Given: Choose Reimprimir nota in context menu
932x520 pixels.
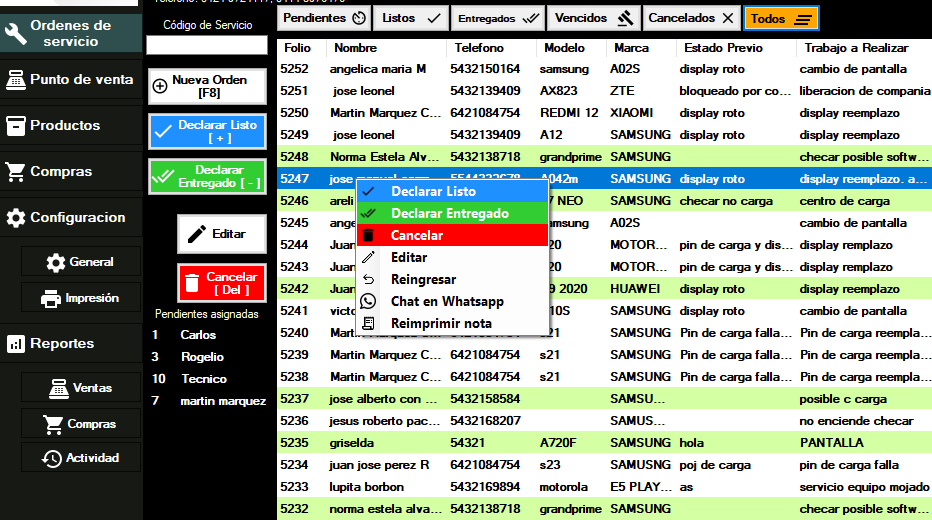Looking at the screenshot, I should (452, 323).
